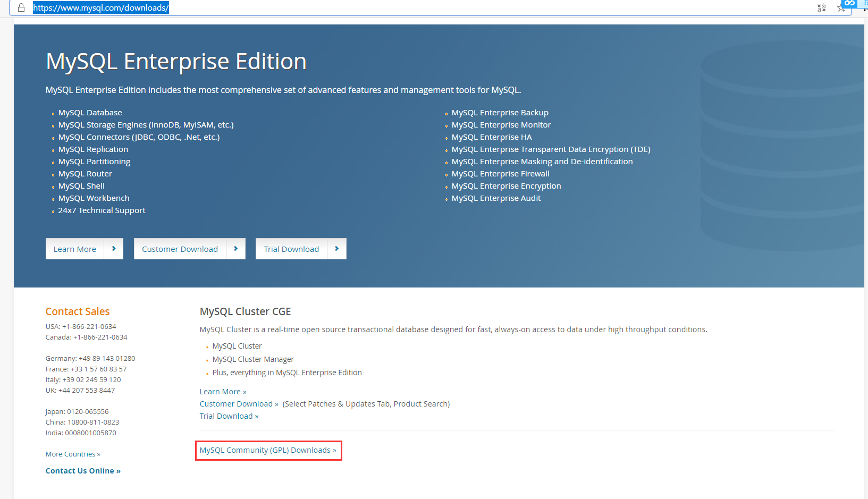868x499 pixels.
Task: Click the MySQL Replication list item
Action: point(93,149)
